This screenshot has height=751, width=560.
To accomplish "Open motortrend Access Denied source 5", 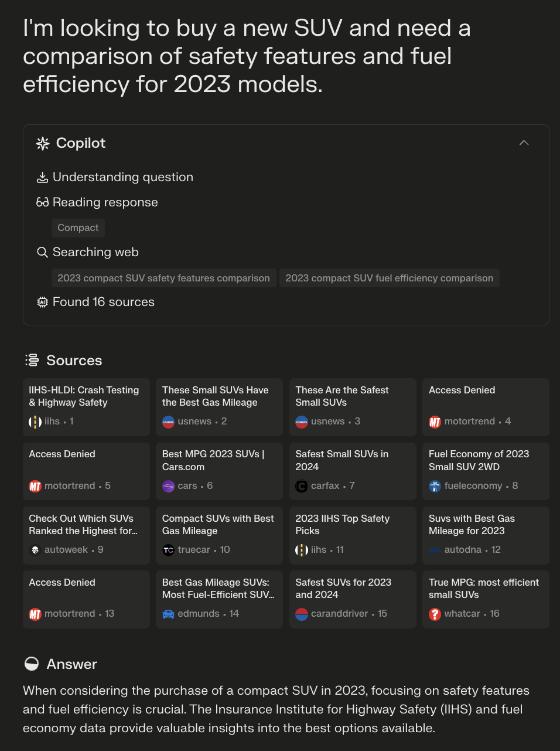I will point(87,471).
